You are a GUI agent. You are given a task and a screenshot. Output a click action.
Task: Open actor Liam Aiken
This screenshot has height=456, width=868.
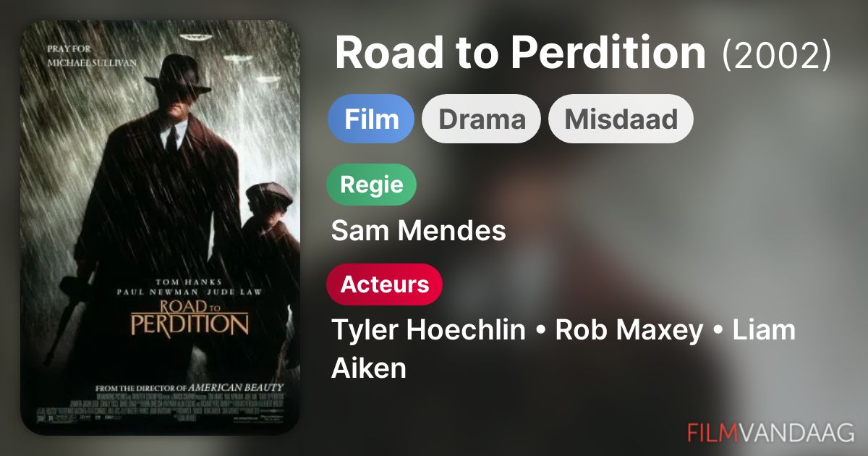click(563, 349)
